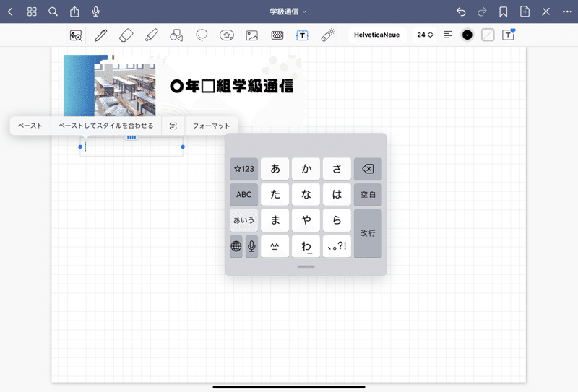578x392 pixels.
Task: Choose ペーストしてスタイルを合わせる option
Action: pyautogui.click(x=105, y=126)
